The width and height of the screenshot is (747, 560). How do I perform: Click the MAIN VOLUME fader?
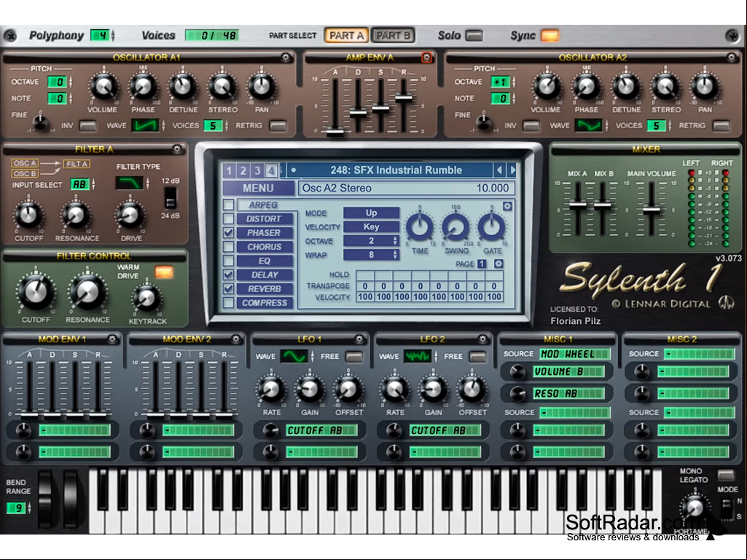tap(652, 210)
